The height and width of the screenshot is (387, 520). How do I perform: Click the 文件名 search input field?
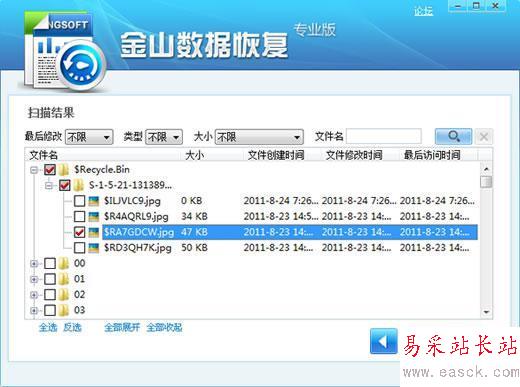[x=384, y=137]
